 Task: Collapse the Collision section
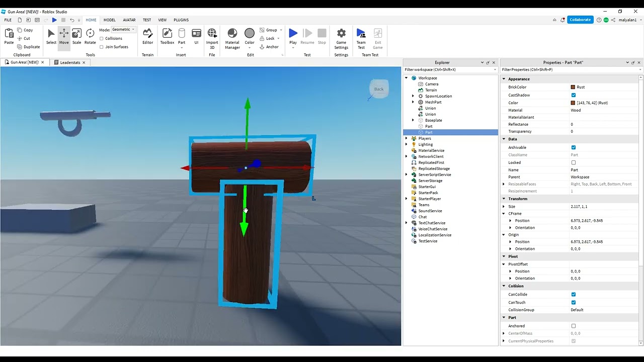click(504, 286)
